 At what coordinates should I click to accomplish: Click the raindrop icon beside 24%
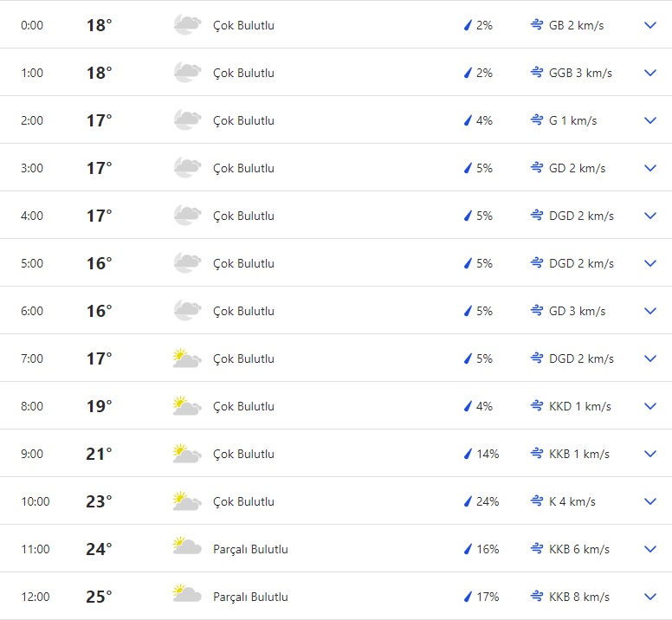click(x=468, y=501)
